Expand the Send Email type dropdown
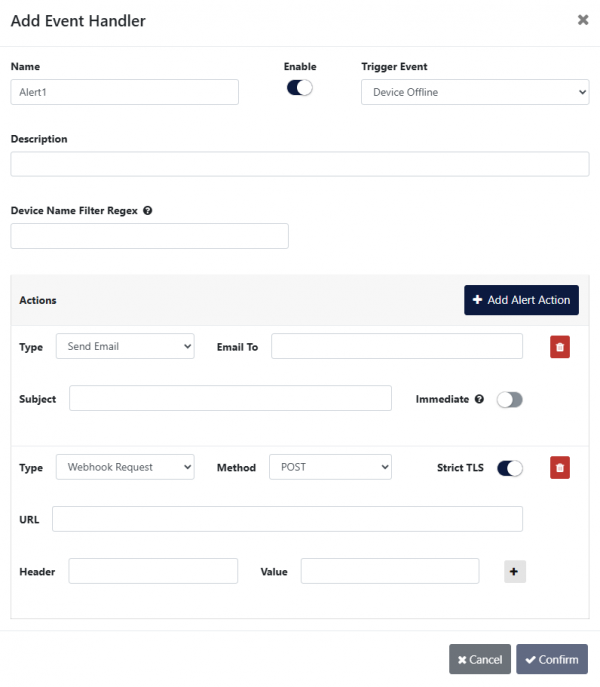This screenshot has width=600, height=687. pyautogui.click(x=125, y=347)
